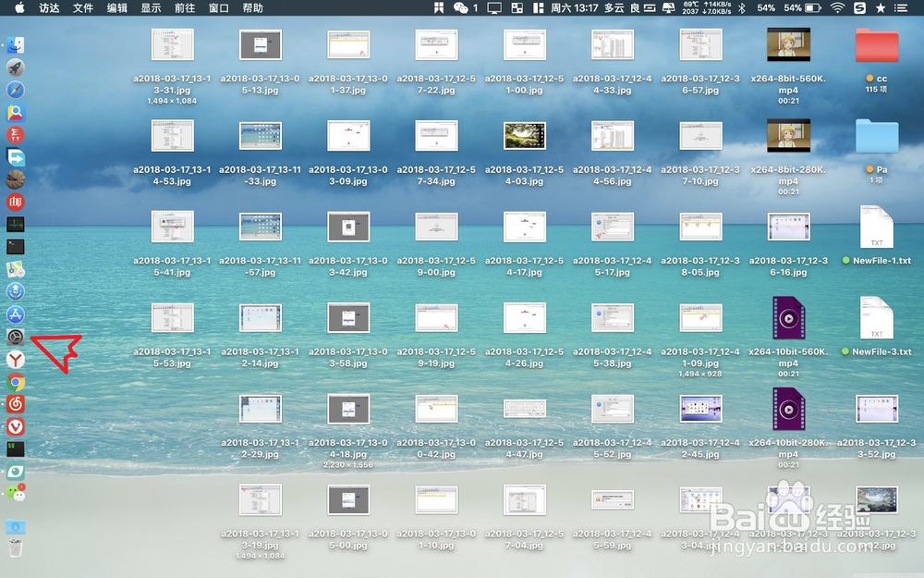Open the 窗口 menu
The height and width of the screenshot is (578, 924).
coord(219,7)
